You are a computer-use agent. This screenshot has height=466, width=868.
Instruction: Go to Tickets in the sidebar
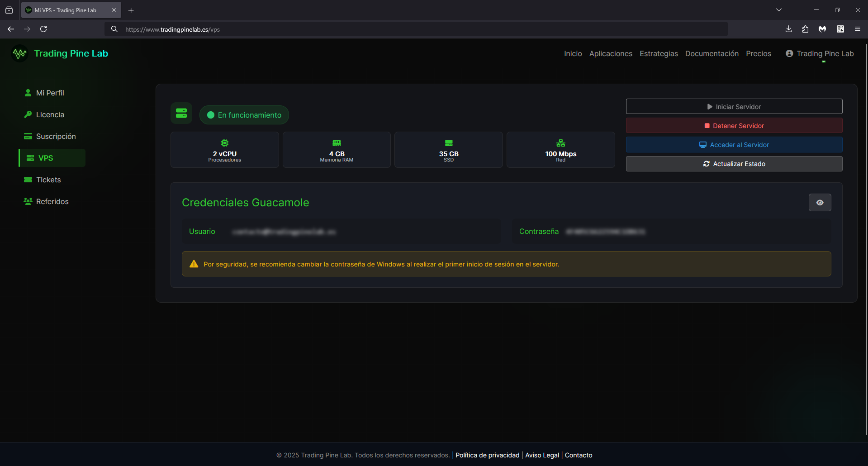click(48, 180)
